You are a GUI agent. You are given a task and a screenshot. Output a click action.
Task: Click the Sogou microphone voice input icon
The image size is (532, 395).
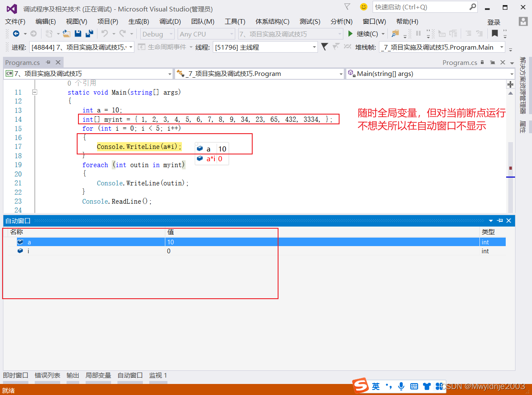[x=401, y=386]
